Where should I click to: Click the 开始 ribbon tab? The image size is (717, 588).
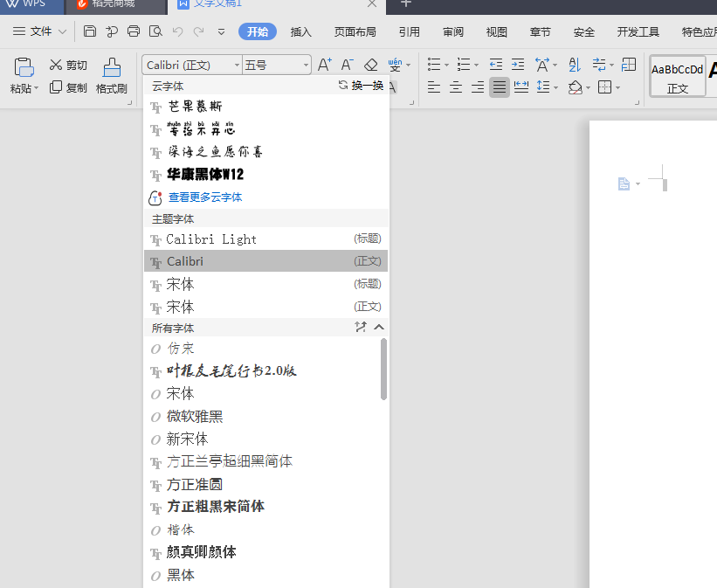tap(258, 31)
